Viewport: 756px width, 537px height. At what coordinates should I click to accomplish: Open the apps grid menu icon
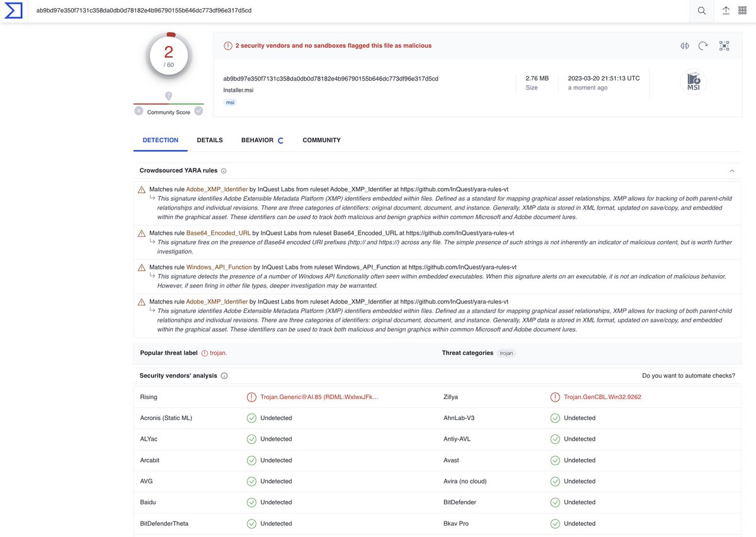tap(743, 10)
